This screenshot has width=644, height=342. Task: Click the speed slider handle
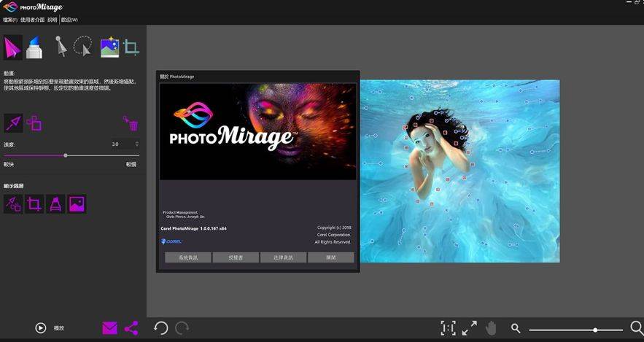[66, 155]
